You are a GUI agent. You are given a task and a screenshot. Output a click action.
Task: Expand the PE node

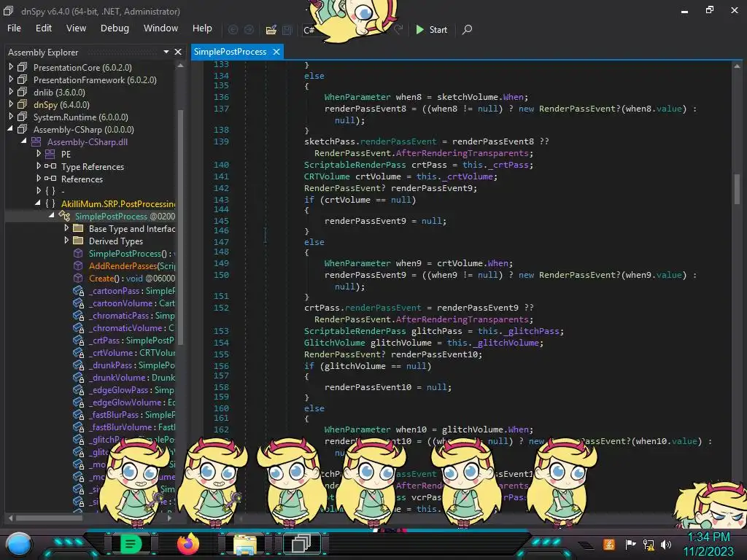click(x=39, y=154)
